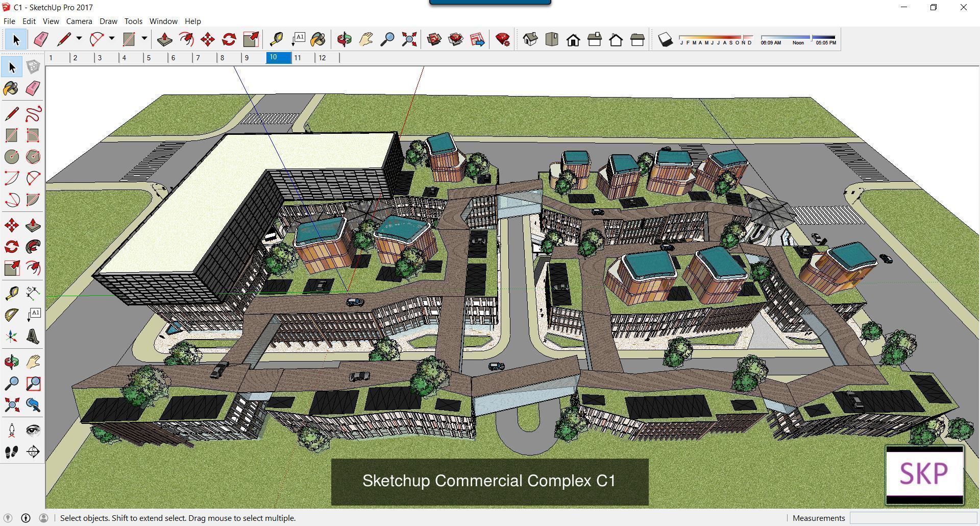Select the Axes tool

(12, 337)
